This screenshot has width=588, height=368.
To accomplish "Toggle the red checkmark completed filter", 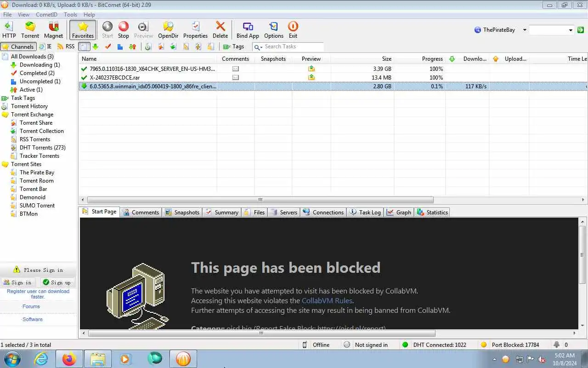I will pyautogui.click(x=108, y=46).
